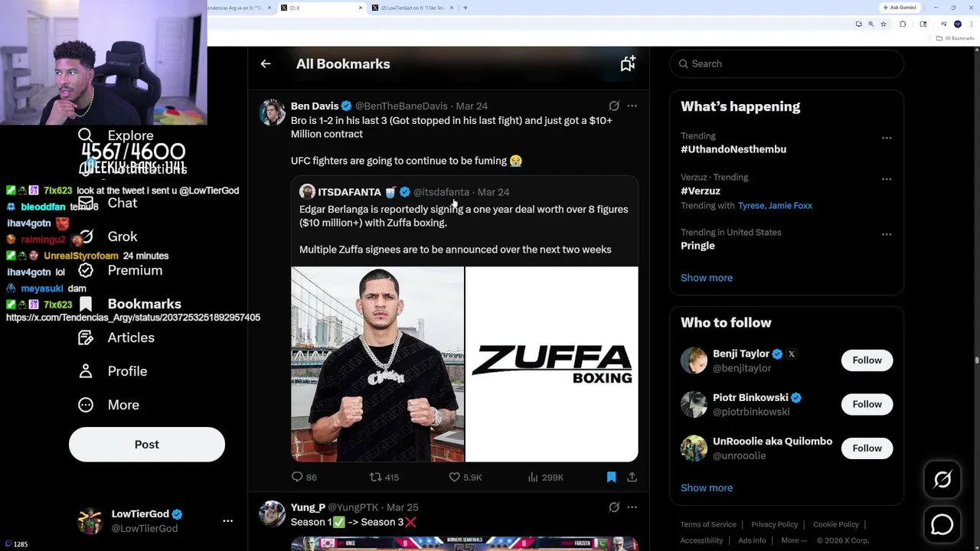Image resolution: width=980 pixels, height=551 pixels.
Task: Repost the Ben Davis tweet (415)
Action: pyautogui.click(x=384, y=477)
